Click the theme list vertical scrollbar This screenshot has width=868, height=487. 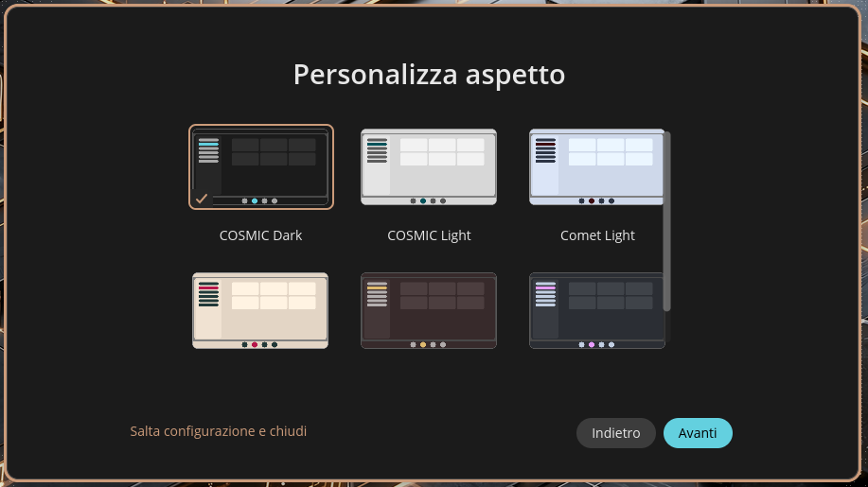[667, 221]
